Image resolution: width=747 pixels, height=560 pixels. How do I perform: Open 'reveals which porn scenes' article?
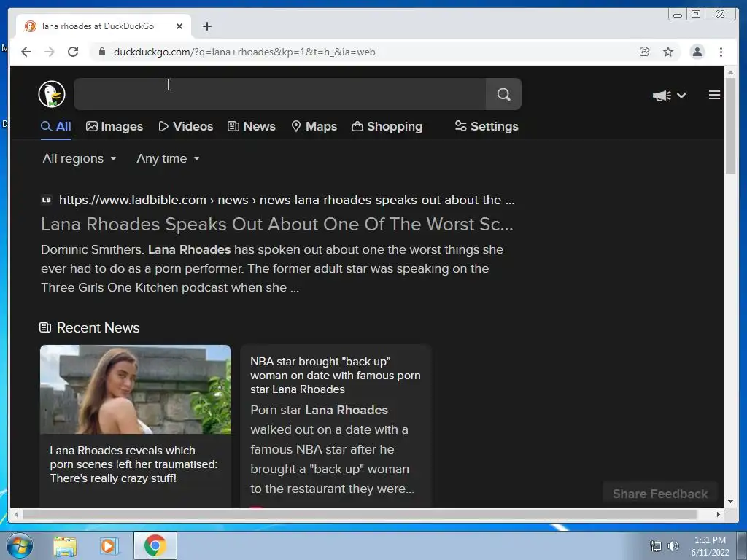(x=133, y=464)
